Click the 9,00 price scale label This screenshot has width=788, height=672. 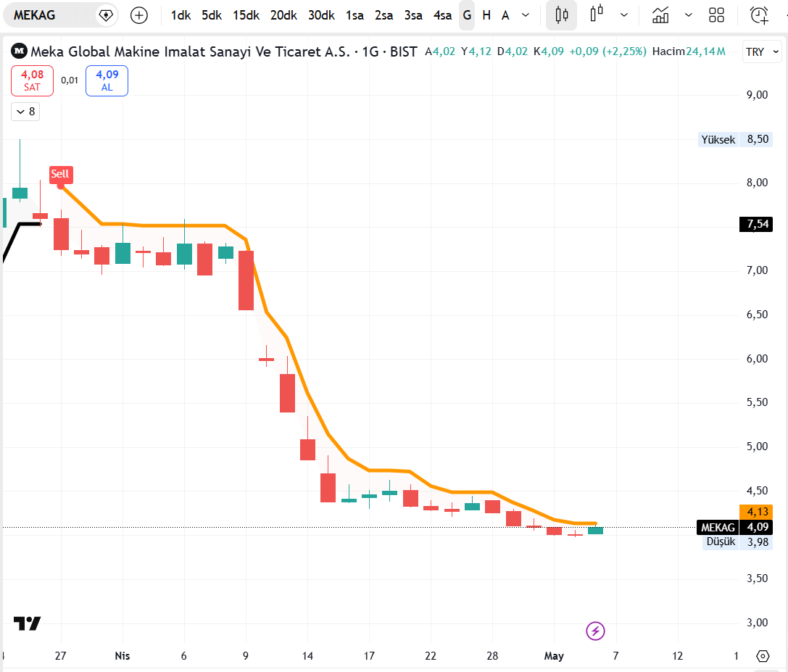[757, 95]
